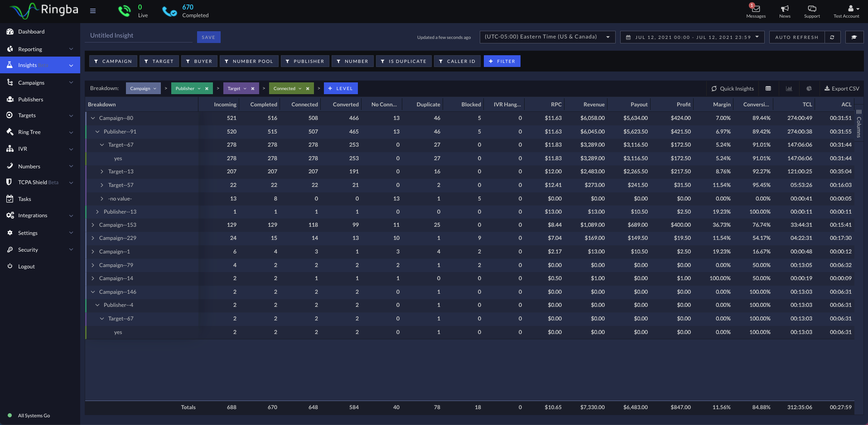Select the table grid view icon
868x425 pixels.
tap(768, 89)
